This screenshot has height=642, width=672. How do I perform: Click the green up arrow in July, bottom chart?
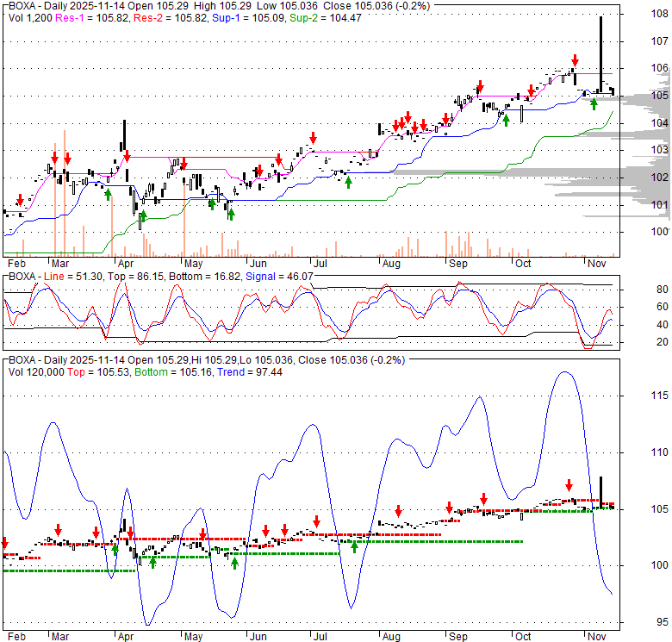tap(354, 546)
